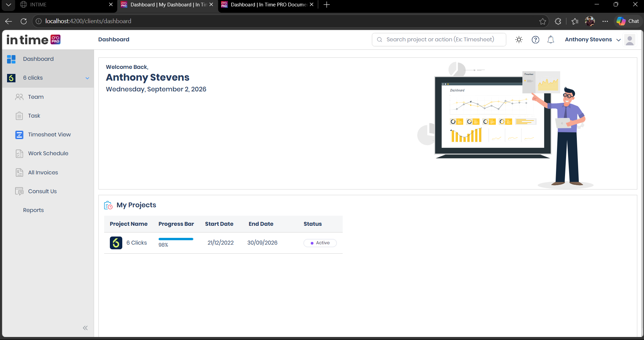Click the browser address bar URL

(x=88, y=21)
